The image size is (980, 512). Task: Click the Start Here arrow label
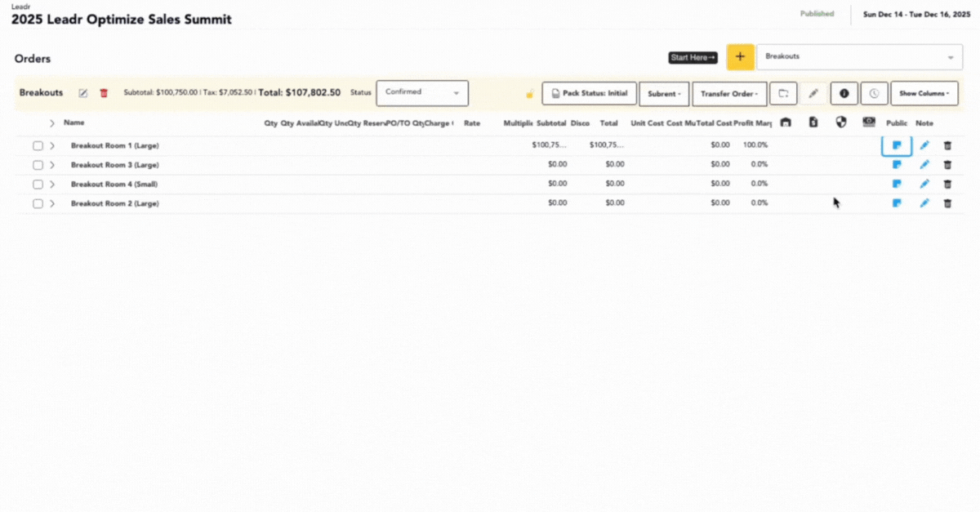pos(694,57)
